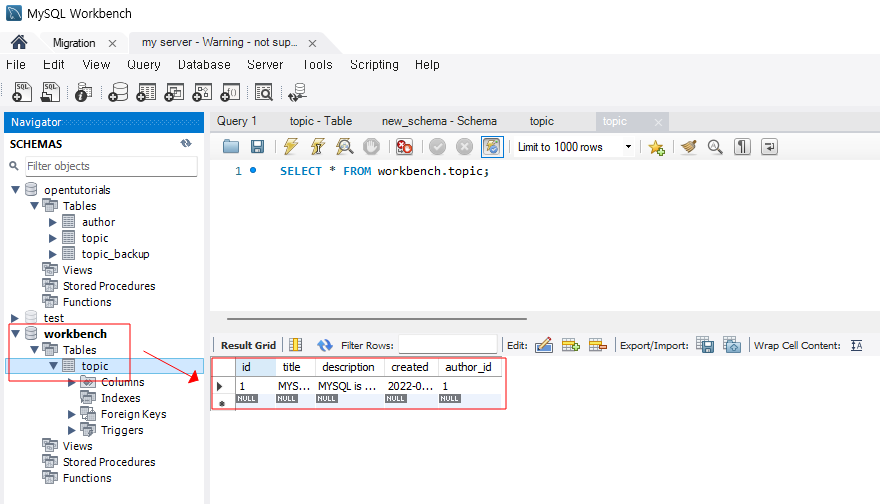Switch to the new_schema - Schema tab
Viewport: 880px width, 504px height.
[439, 121]
